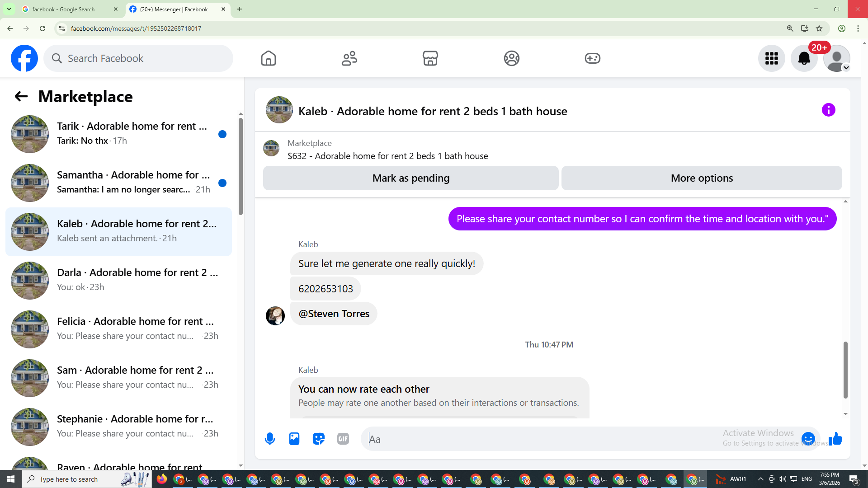Click the More options button

pyautogui.click(x=702, y=178)
